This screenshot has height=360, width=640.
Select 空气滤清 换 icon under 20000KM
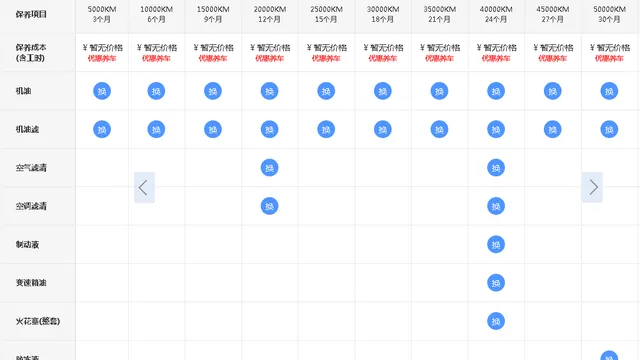[269, 168]
